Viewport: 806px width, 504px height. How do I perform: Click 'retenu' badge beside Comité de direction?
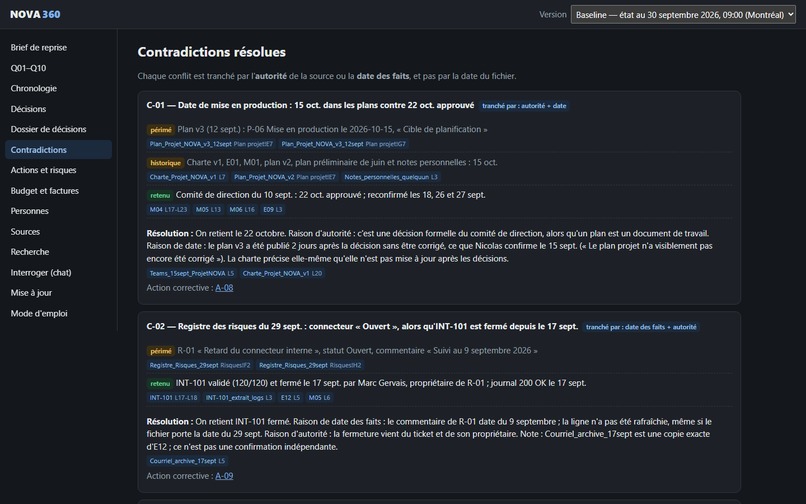[160, 195]
